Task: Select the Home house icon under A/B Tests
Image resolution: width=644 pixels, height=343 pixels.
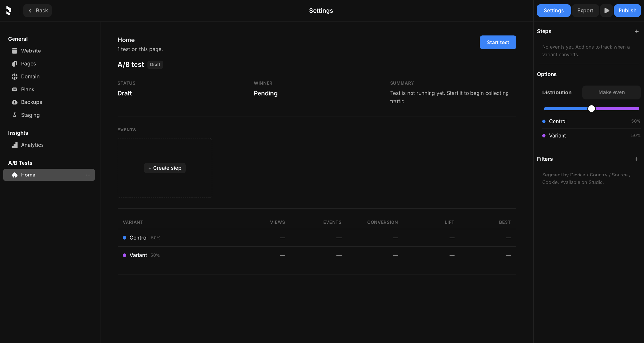Action: click(14, 175)
